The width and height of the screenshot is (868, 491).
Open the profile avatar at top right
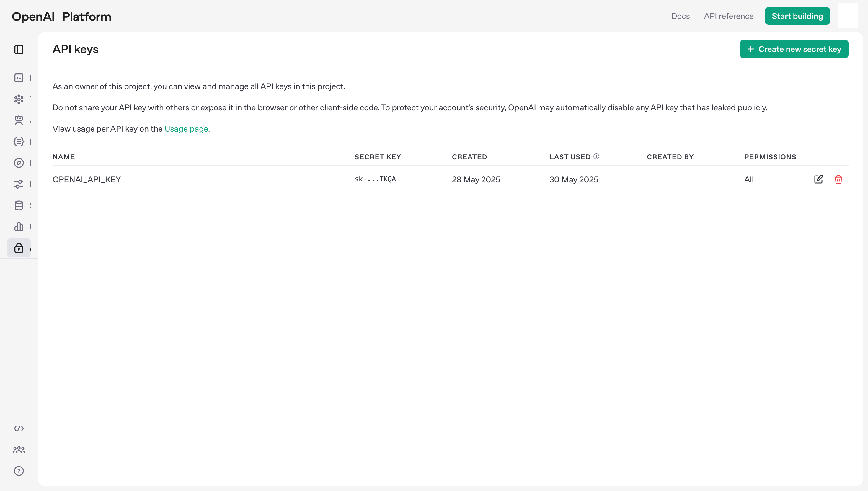point(847,16)
